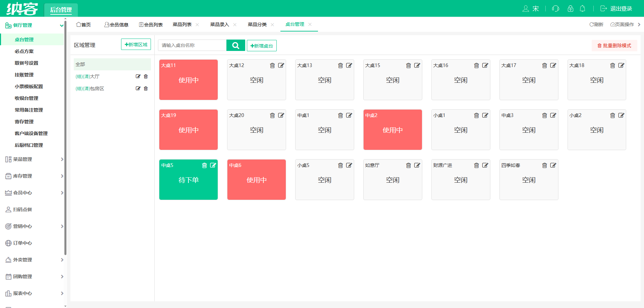Open edit icon for 大桌16 card
644x308 pixels.
(485, 65)
